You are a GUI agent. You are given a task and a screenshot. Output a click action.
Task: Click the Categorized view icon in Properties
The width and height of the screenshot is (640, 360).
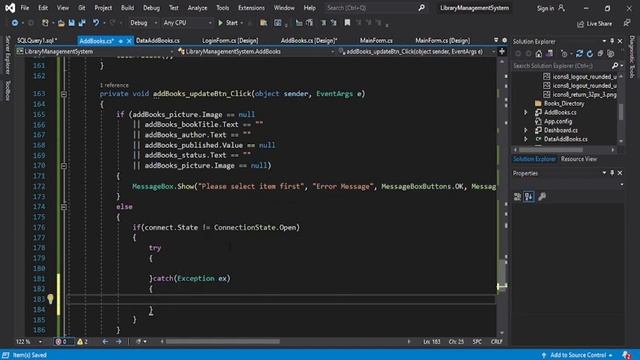[x=518, y=197]
